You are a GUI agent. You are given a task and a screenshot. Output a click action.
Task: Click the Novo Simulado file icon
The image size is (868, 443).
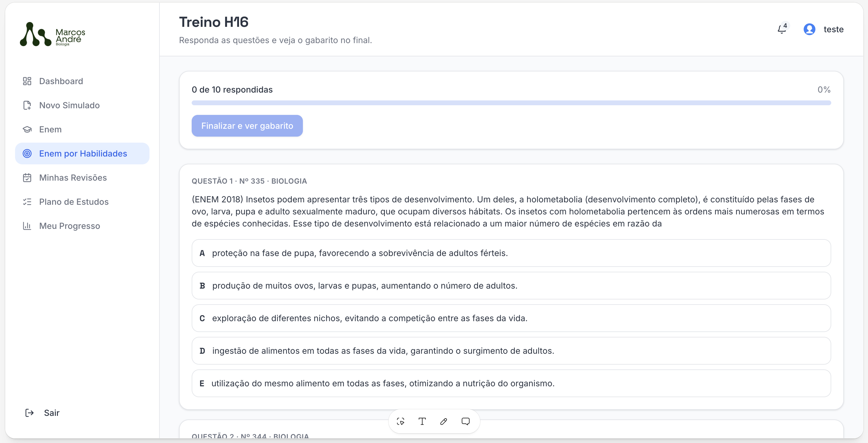tap(27, 105)
